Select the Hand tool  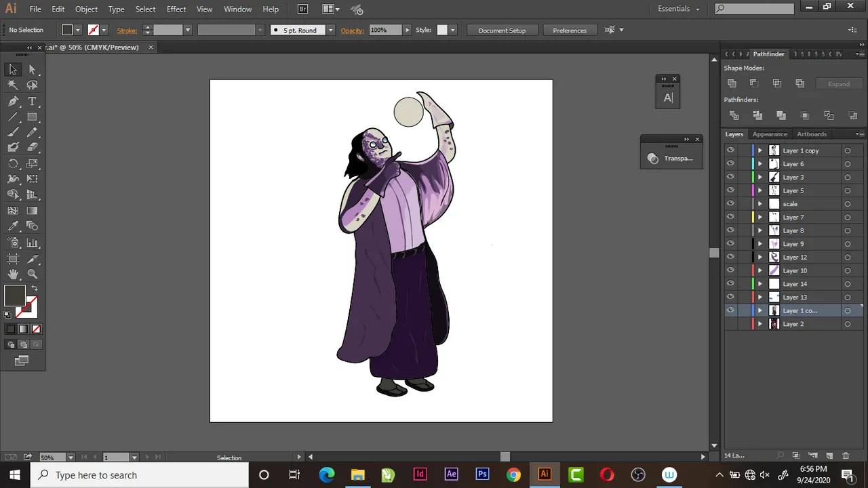(x=13, y=274)
